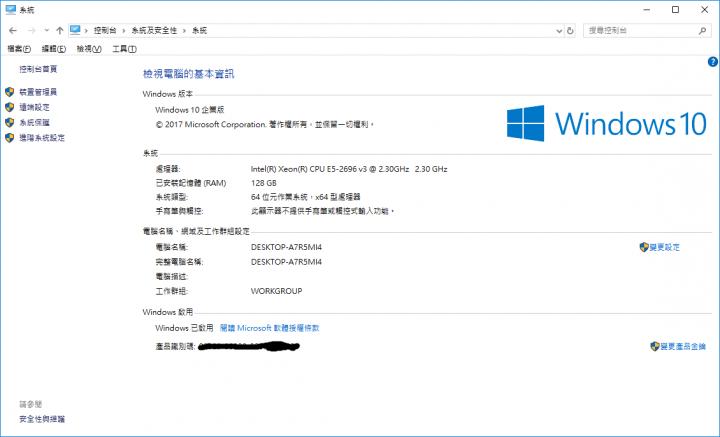The height and width of the screenshot is (437, 720).
Task: Click the search magnifier icon
Action: (703, 31)
